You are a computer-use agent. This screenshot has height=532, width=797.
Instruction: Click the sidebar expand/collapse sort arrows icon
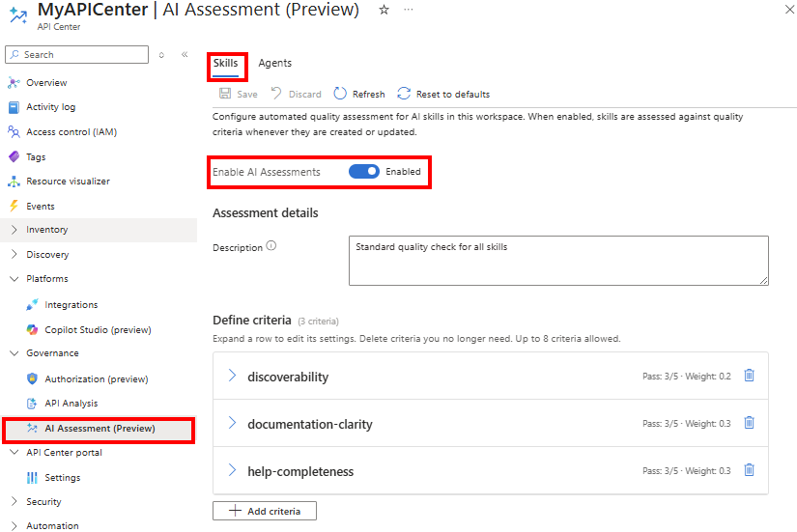[161, 55]
